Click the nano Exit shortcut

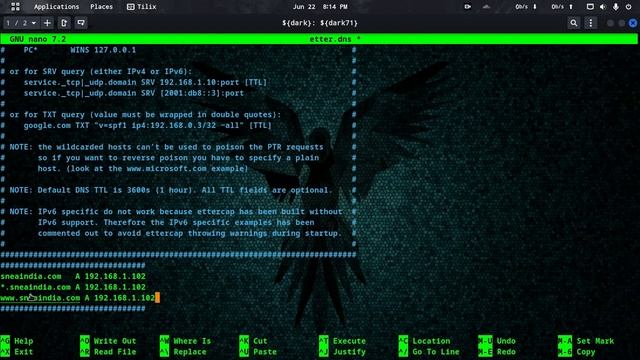(17, 352)
